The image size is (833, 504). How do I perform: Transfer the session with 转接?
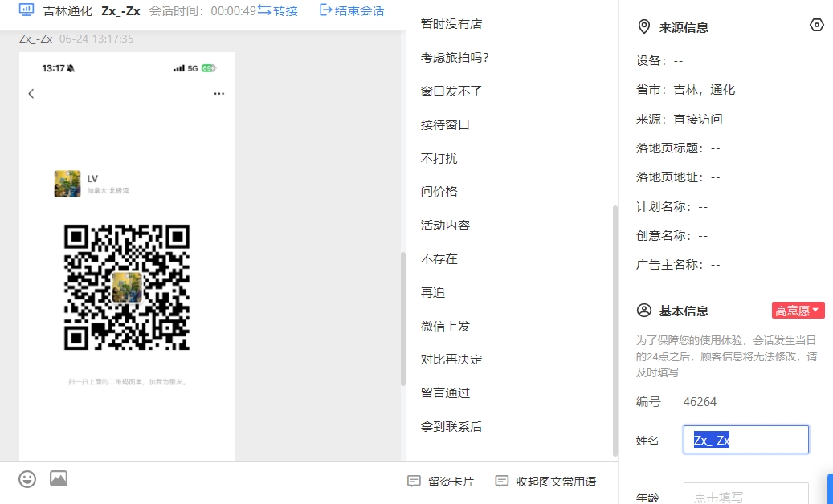click(x=285, y=10)
